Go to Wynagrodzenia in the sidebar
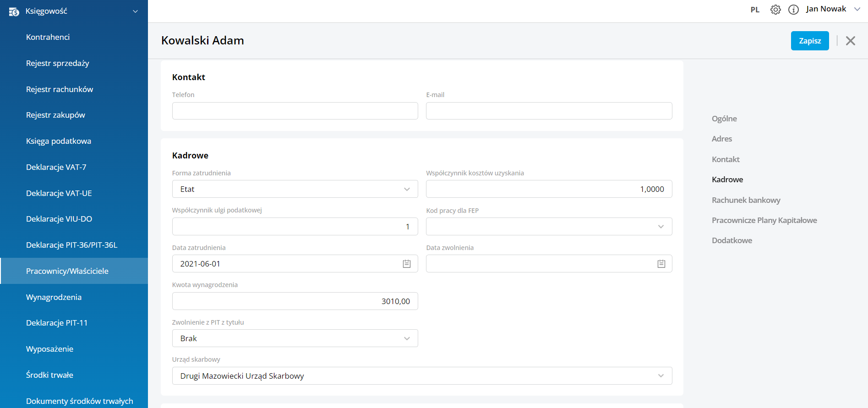Screen dimensions: 868x408 [x=54, y=297]
